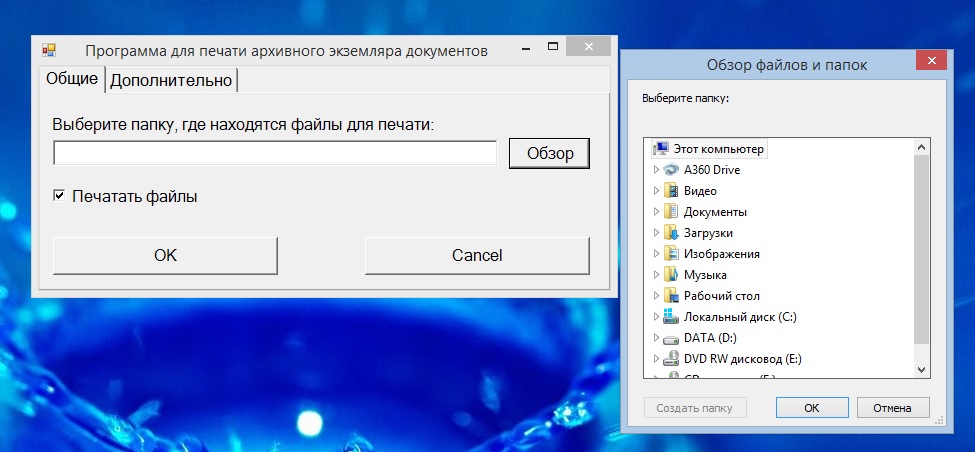The image size is (975, 452).
Task: Click the Рабочий стол folder icon
Action: coord(670,296)
